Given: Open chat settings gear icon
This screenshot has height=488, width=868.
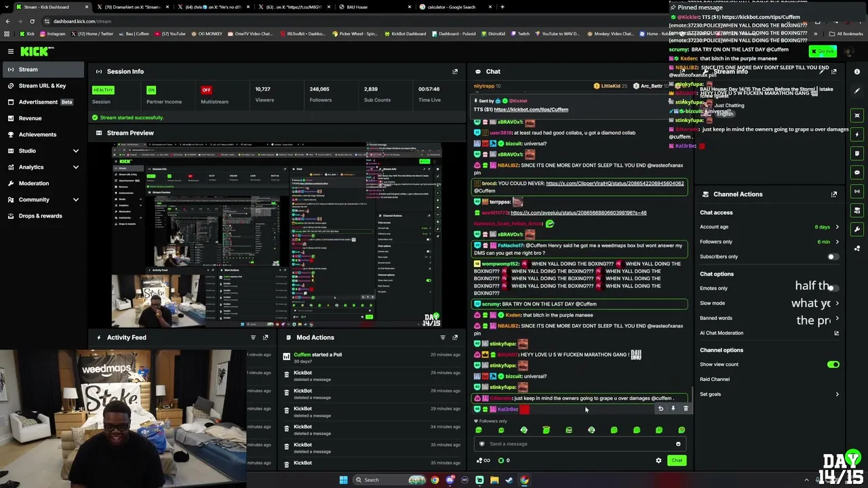Looking at the screenshot, I should click(x=658, y=461).
